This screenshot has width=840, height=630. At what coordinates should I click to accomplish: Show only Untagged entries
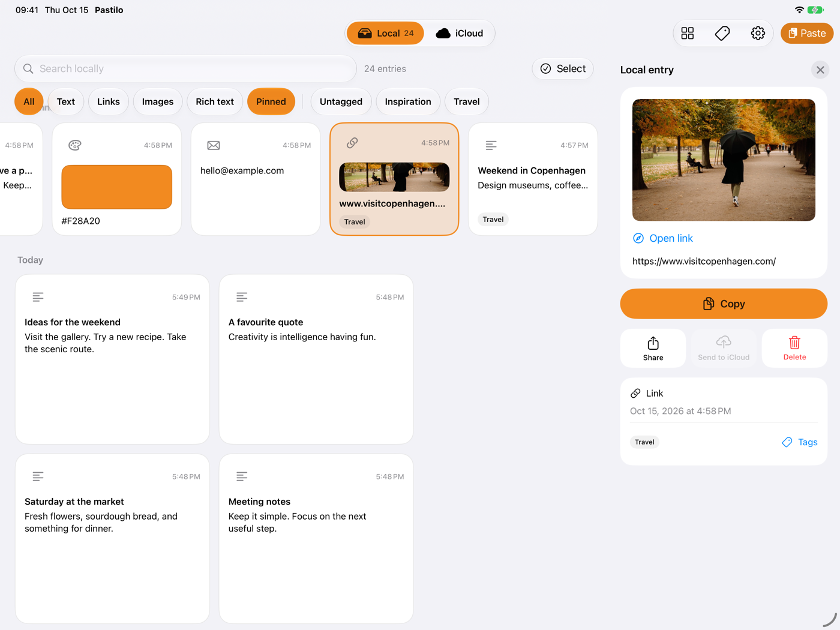(341, 102)
